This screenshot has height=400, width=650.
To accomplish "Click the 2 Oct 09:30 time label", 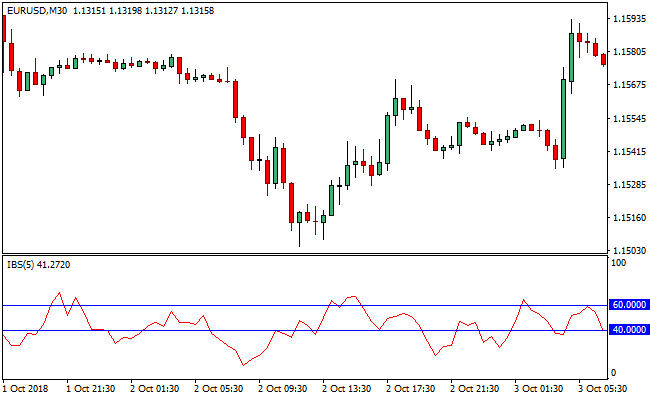I will pos(283,389).
